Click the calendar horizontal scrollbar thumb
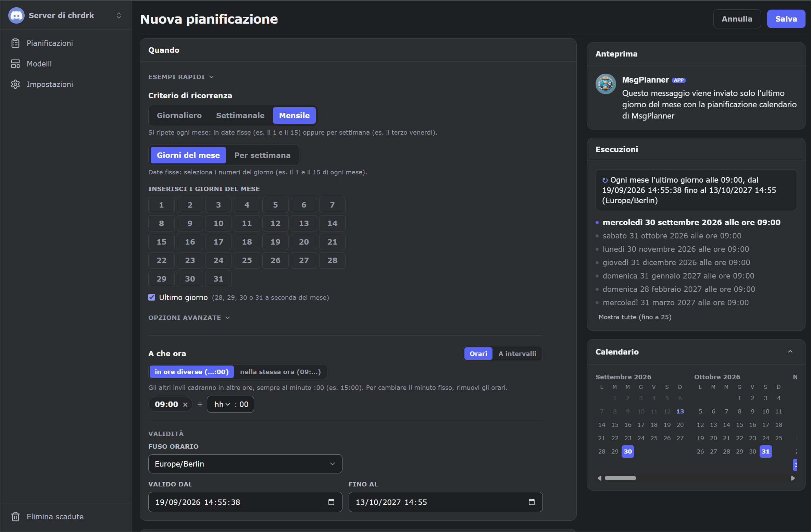This screenshot has height=532, width=811. 620,478
